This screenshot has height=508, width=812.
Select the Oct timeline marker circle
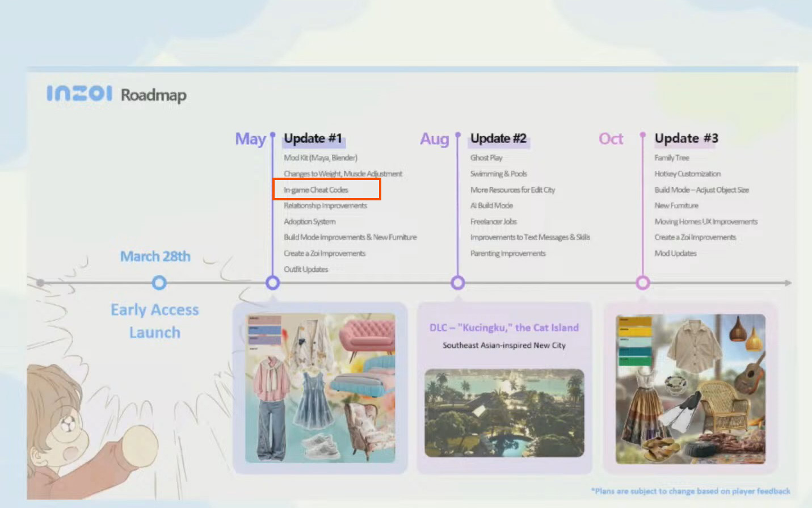[x=643, y=282]
